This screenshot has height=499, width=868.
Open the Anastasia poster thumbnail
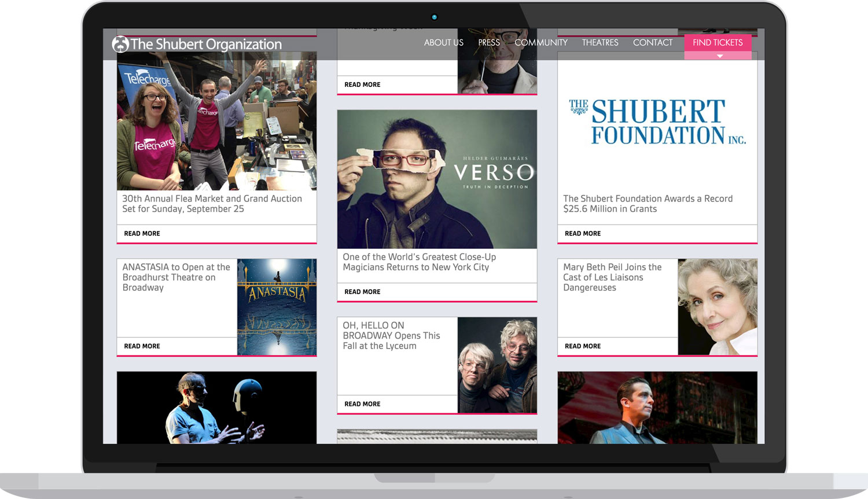[277, 307]
